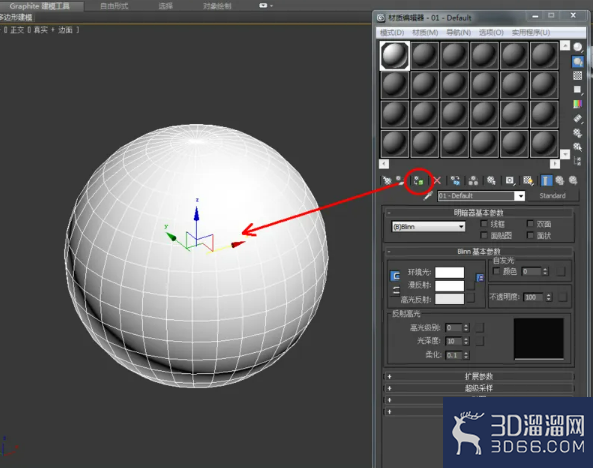
Task: Open the 实用程序(U) menu
Action: point(531,33)
